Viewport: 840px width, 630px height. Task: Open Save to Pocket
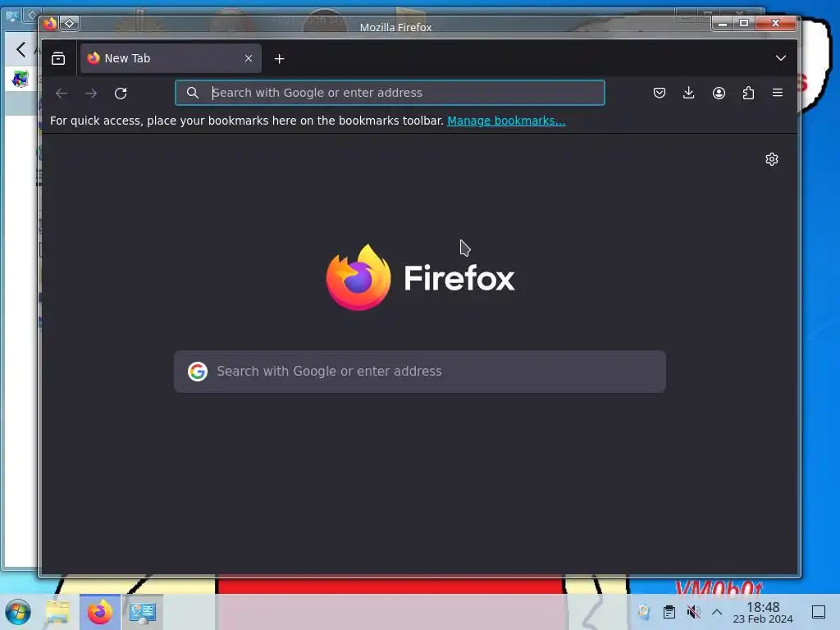point(660,93)
